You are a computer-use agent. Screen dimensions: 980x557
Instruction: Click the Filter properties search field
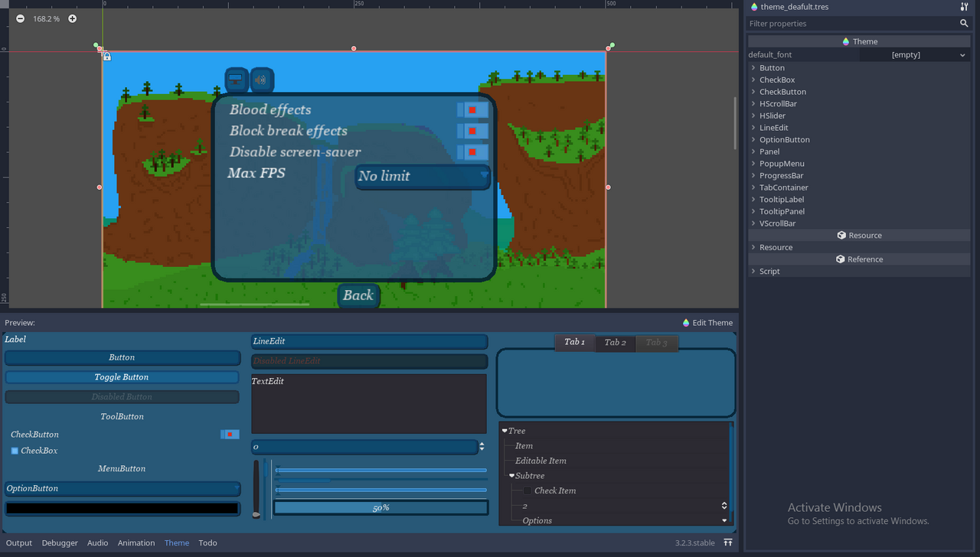[x=859, y=24]
